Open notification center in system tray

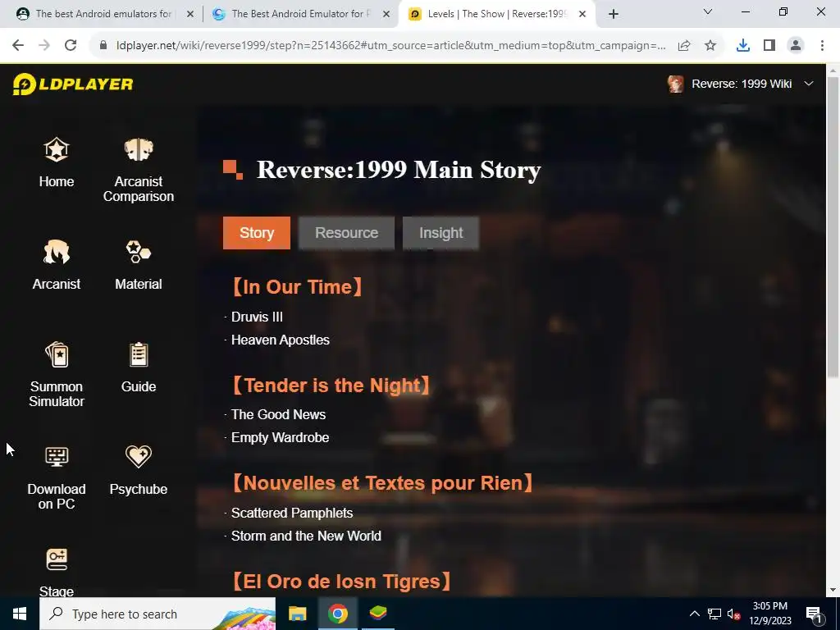[814, 614]
